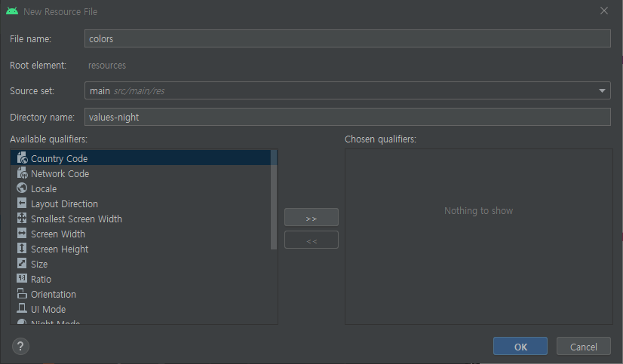Viewport: 623px width, 364px height.
Task: Select Size qualifier row
Action: coord(140,264)
